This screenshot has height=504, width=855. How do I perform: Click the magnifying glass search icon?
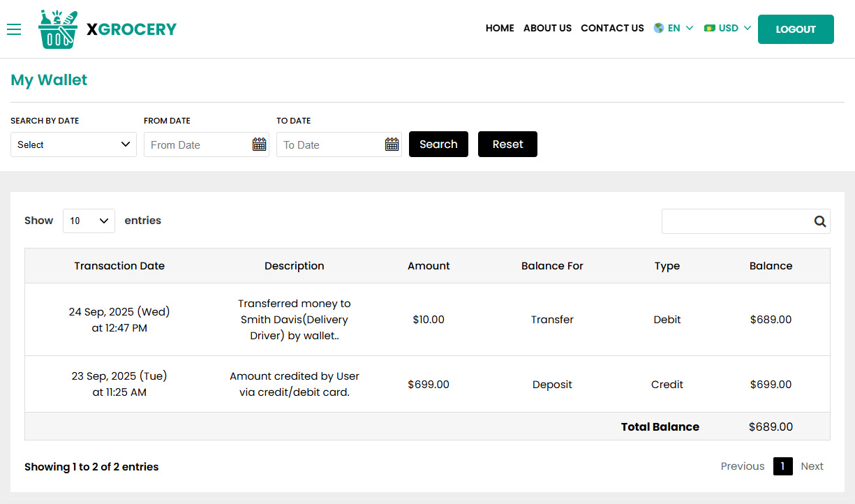tap(819, 221)
